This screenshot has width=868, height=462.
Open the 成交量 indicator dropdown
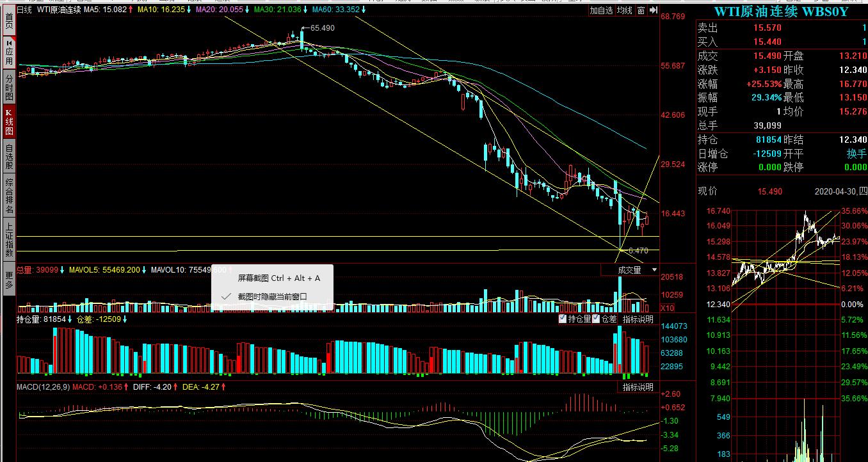(x=630, y=271)
